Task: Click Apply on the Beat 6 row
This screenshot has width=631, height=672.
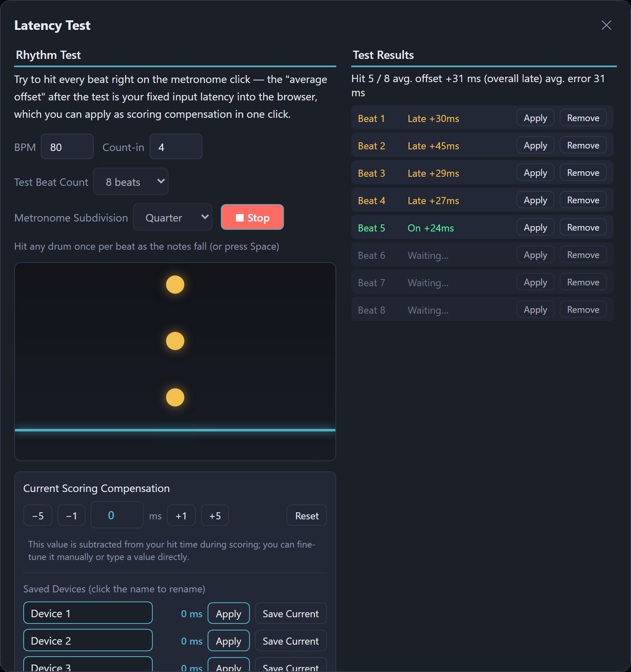Action: (x=536, y=255)
